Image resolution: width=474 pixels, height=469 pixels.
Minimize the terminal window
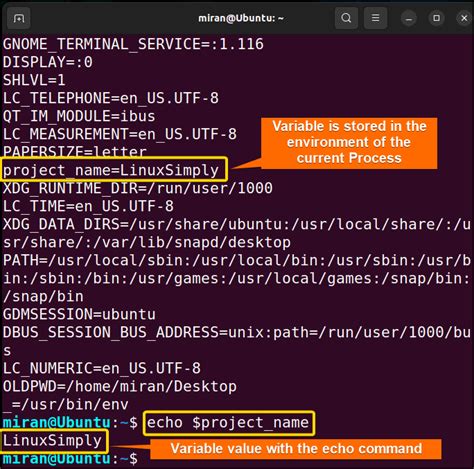409,18
